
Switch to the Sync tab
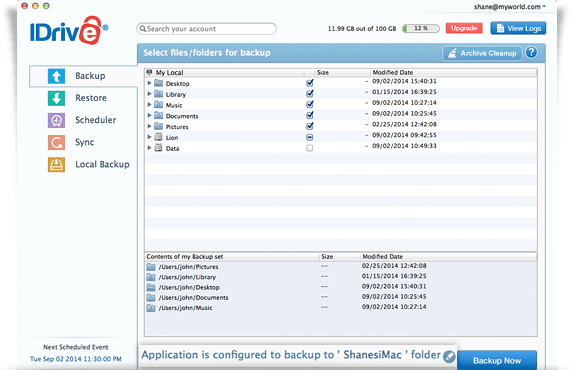click(83, 142)
